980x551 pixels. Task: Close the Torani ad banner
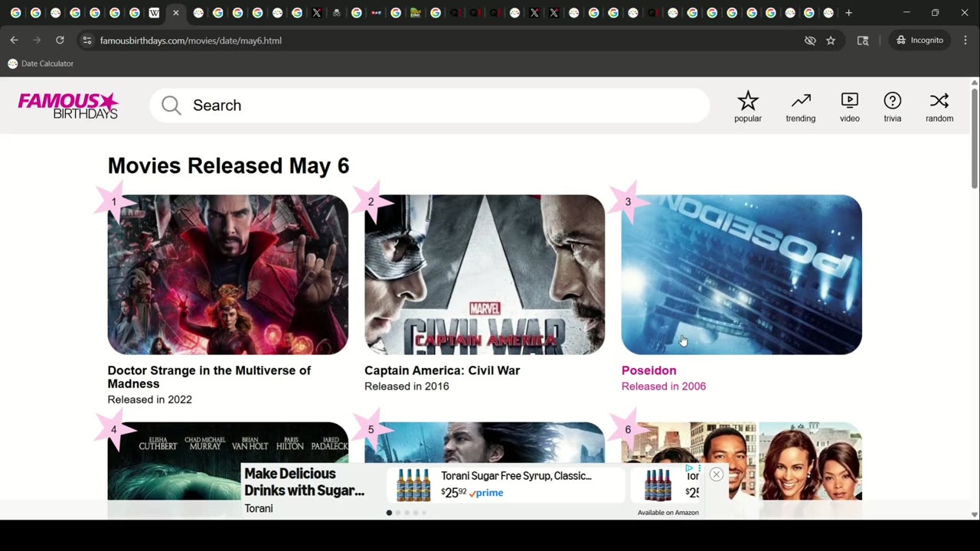[716, 474]
